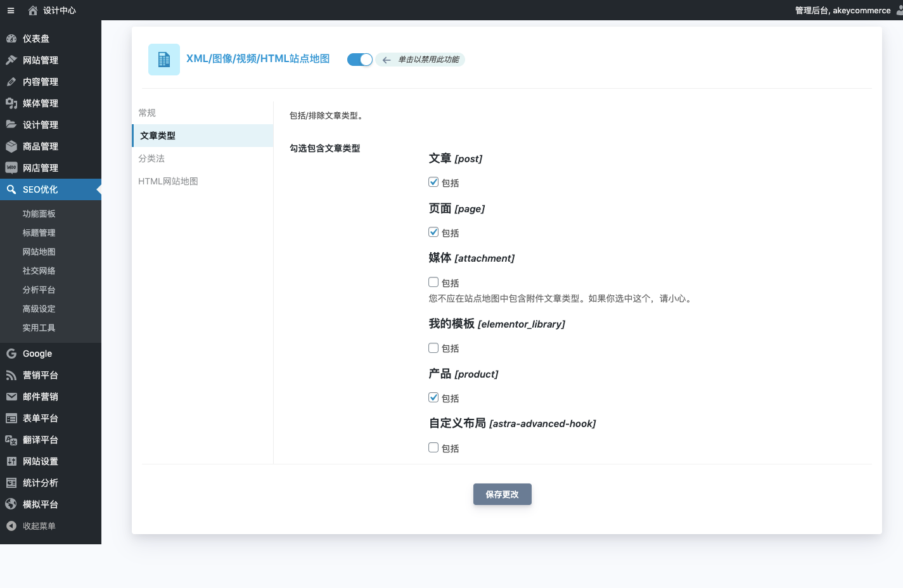The image size is (903, 588).
Task: Open the 商品管理 menu label
Action: coord(41,146)
